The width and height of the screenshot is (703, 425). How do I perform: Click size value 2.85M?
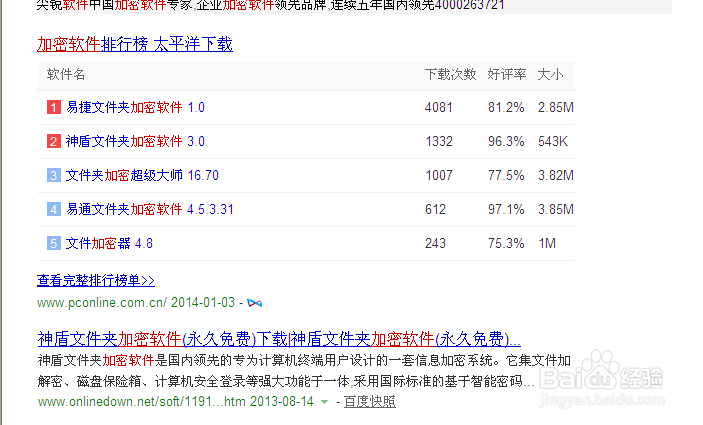tap(556, 108)
